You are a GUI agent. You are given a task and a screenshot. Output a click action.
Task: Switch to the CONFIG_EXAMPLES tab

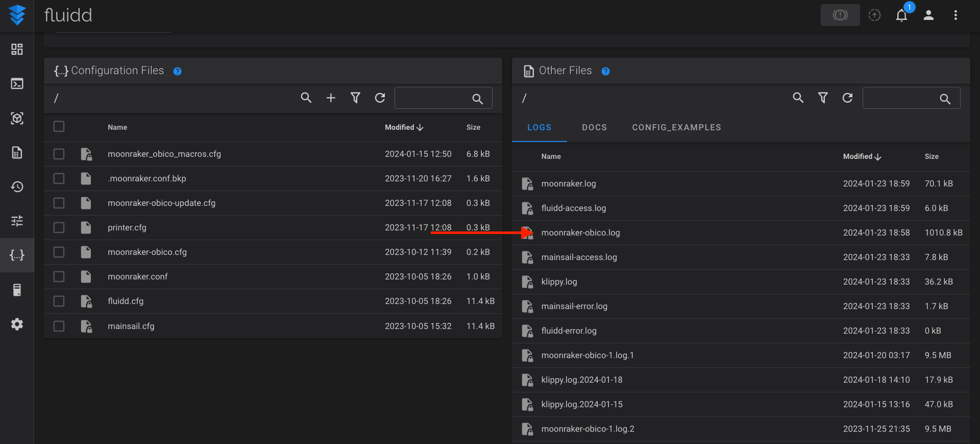676,127
